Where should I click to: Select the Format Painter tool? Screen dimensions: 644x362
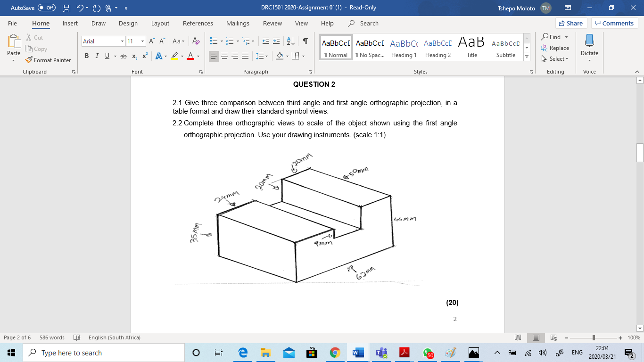tap(49, 60)
